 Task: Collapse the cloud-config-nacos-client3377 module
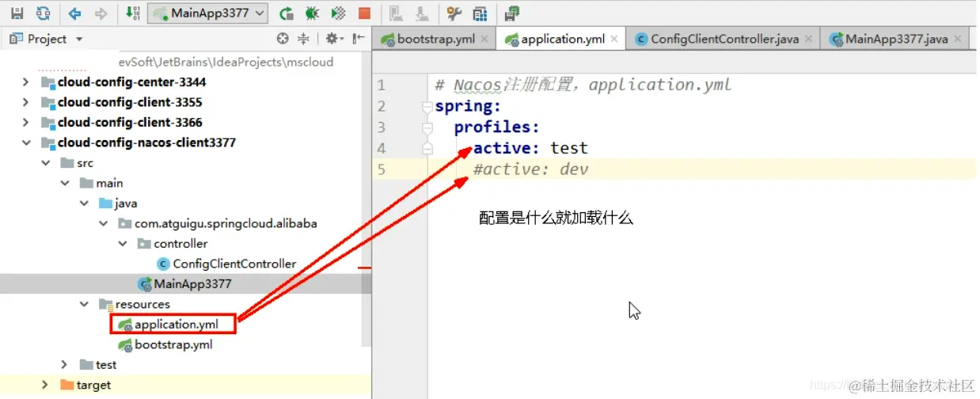[x=26, y=142]
